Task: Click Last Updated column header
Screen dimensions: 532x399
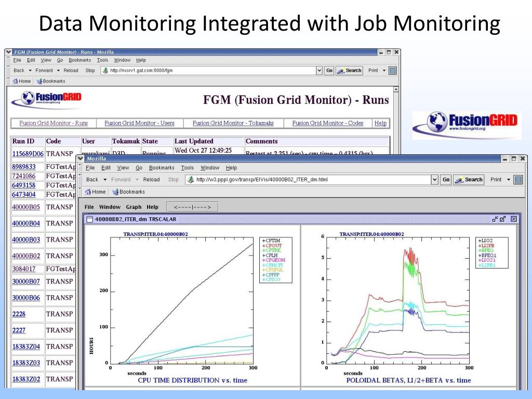Action: point(194,141)
